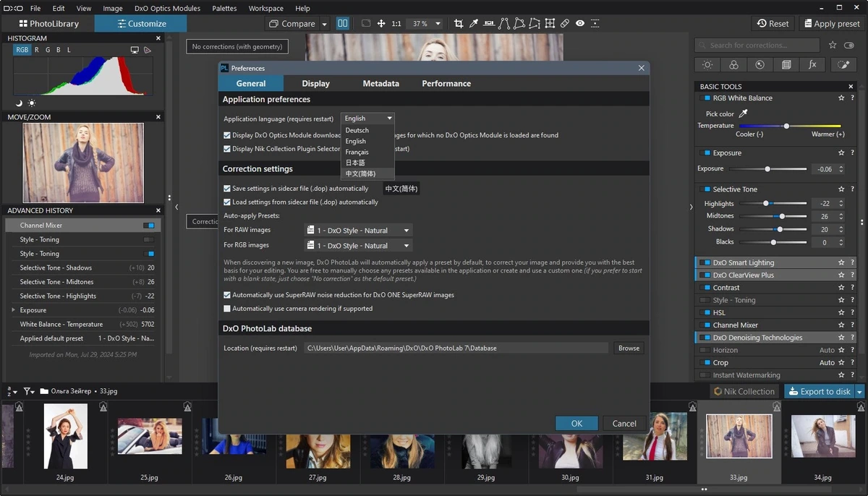The height and width of the screenshot is (496, 868).
Task: Adjust the Highlights slider in Selective Tone
Action: click(x=772, y=204)
